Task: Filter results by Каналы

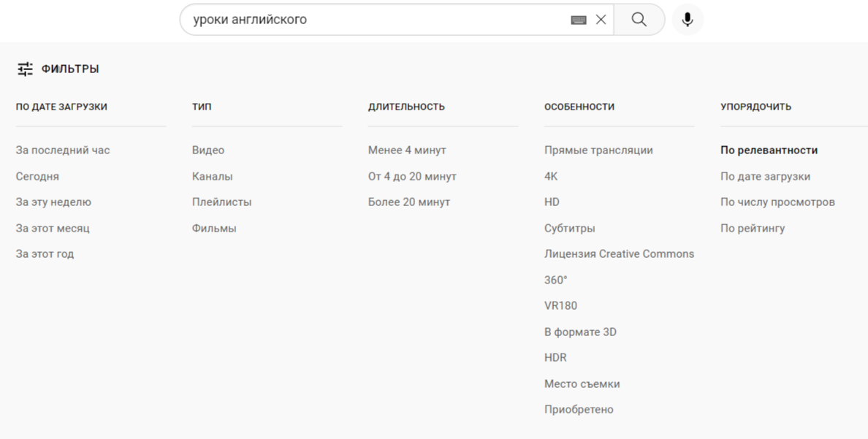Action: point(210,176)
